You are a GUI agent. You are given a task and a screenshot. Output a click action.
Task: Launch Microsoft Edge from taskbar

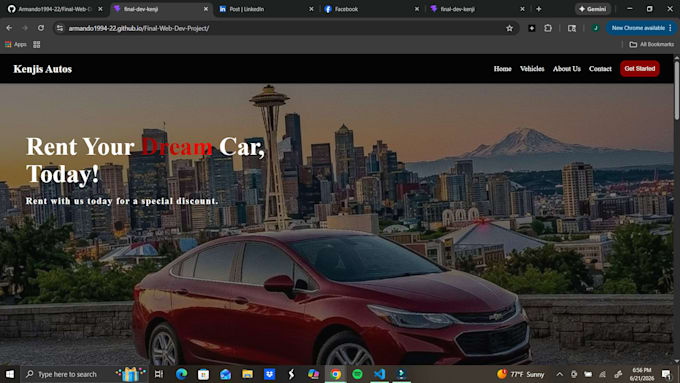(181, 374)
